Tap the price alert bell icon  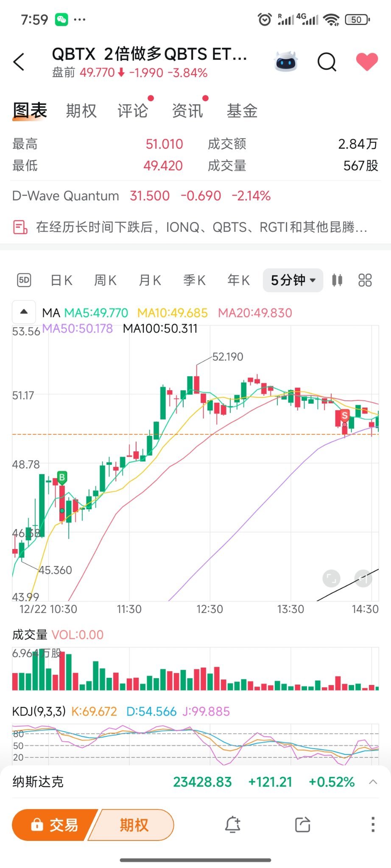pyautogui.click(x=232, y=825)
